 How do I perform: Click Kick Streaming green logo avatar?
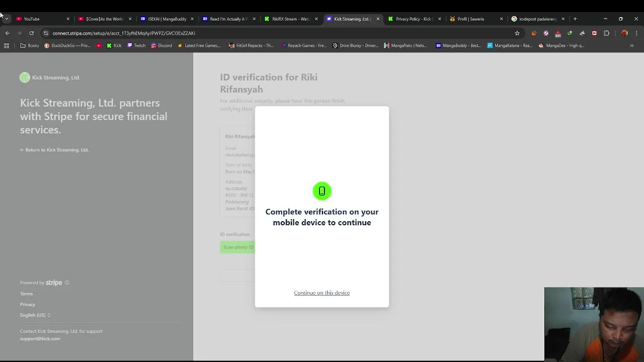tap(25, 77)
